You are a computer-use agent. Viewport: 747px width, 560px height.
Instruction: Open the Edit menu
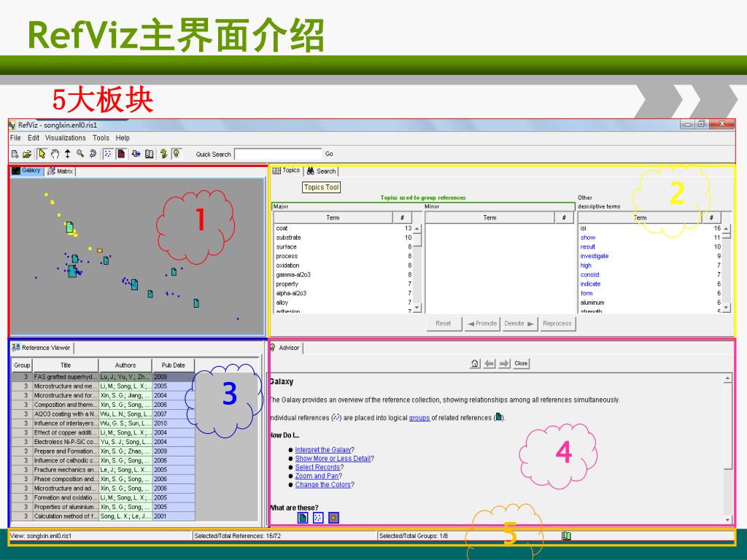(34, 138)
